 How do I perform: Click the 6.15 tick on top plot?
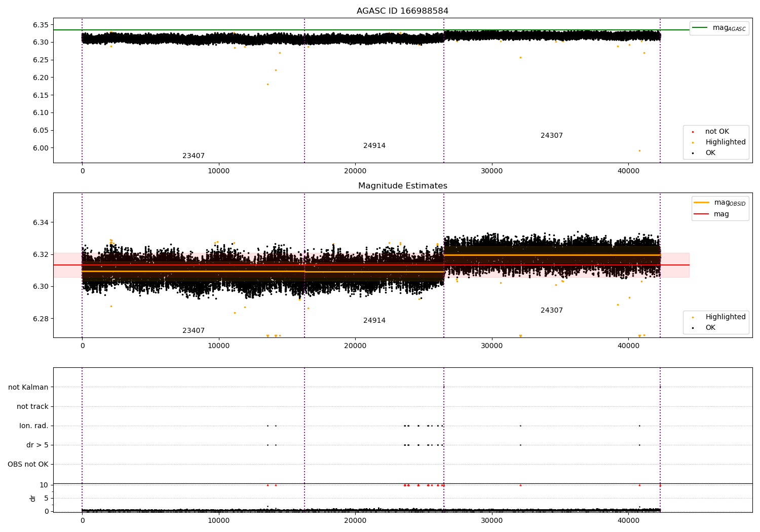[x=41, y=96]
